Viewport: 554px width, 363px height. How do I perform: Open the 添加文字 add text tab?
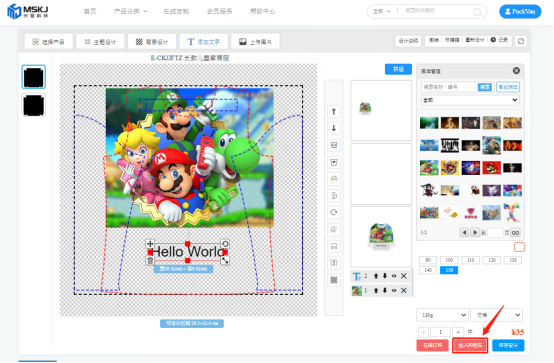(x=204, y=42)
